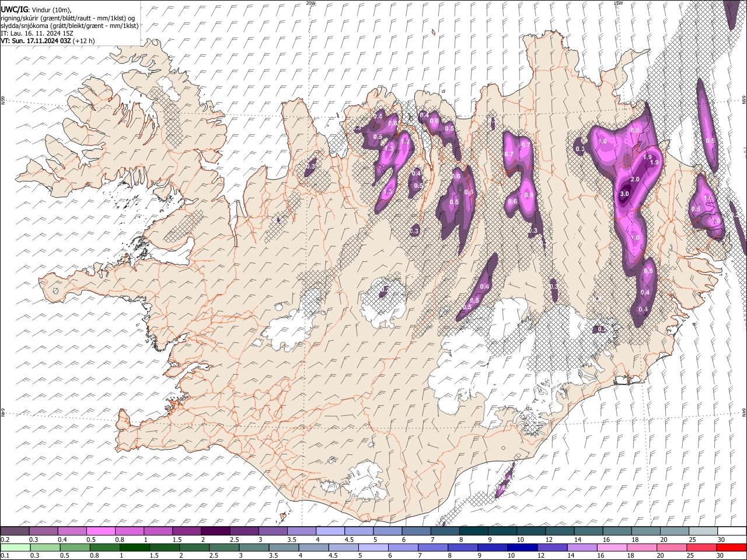Pick the lower legend light pink swatch starting at 16
The width and height of the screenshot is (747, 560).
[x=612, y=547]
